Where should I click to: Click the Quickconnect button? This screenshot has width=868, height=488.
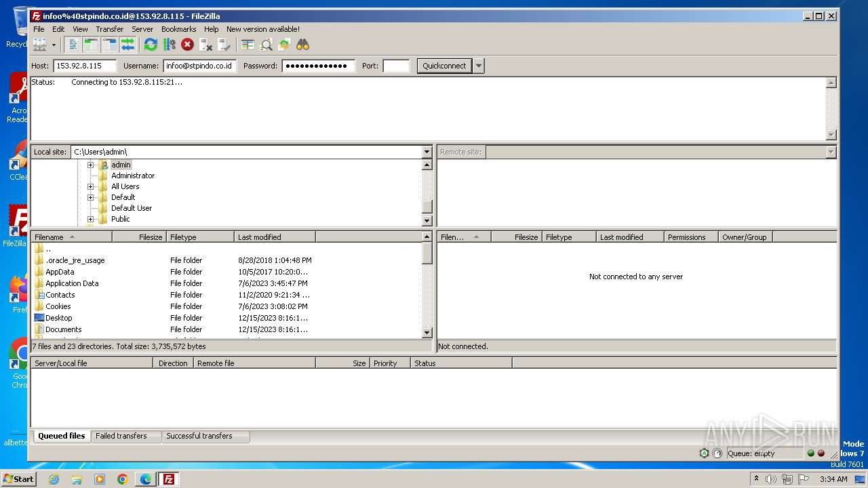click(x=444, y=66)
